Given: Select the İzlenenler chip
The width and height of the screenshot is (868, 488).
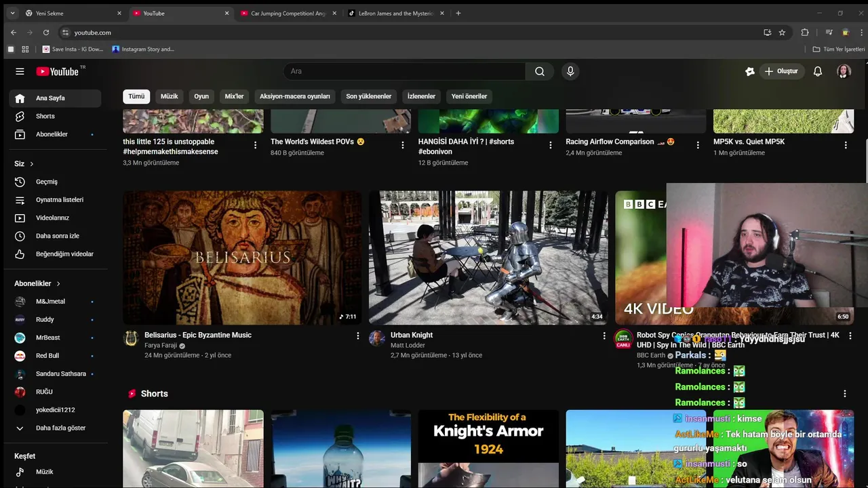Looking at the screenshot, I should point(421,96).
